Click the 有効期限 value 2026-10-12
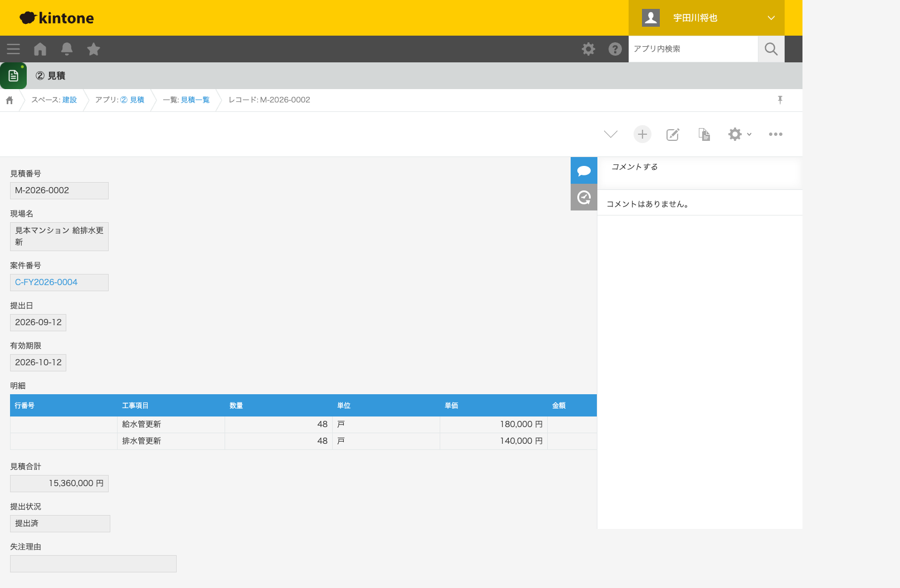The width and height of the screenshot is (900, 588). 38,362
